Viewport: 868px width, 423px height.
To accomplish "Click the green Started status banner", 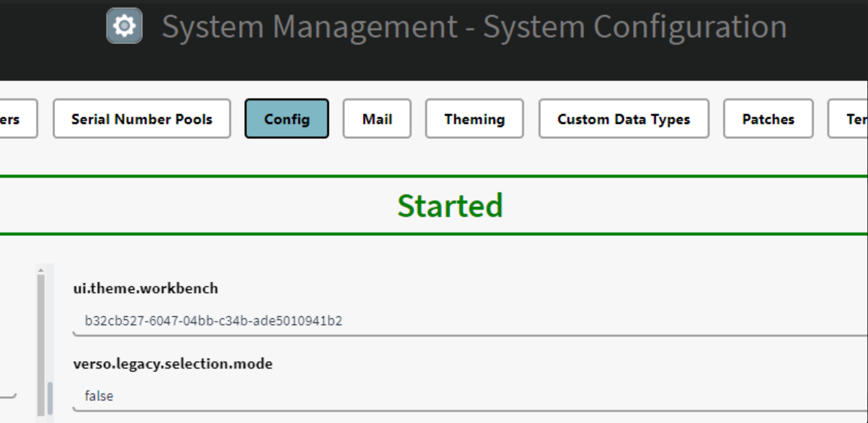I will (x=450, y=206).
